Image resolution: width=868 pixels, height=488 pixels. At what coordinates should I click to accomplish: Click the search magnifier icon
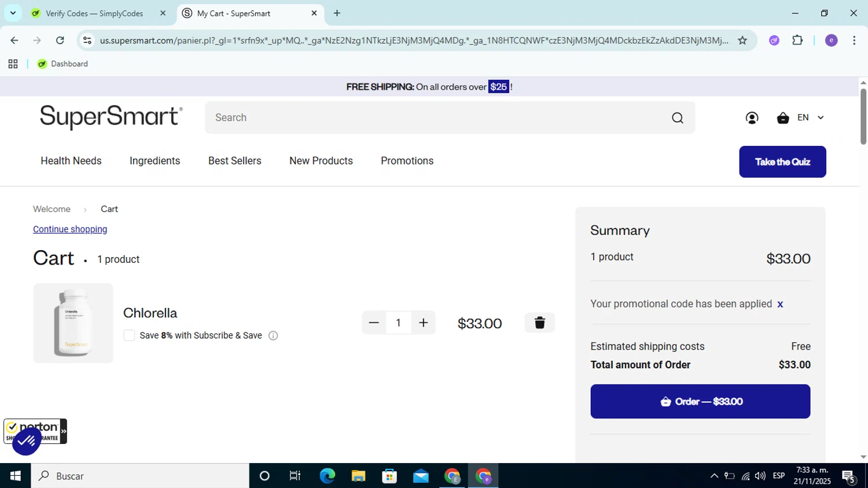coord(678,118)
